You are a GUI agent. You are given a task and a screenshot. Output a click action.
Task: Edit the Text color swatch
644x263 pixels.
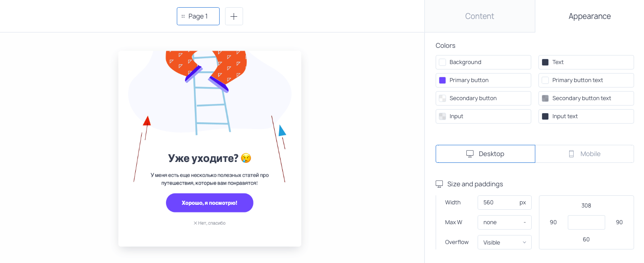click(545, 62)
